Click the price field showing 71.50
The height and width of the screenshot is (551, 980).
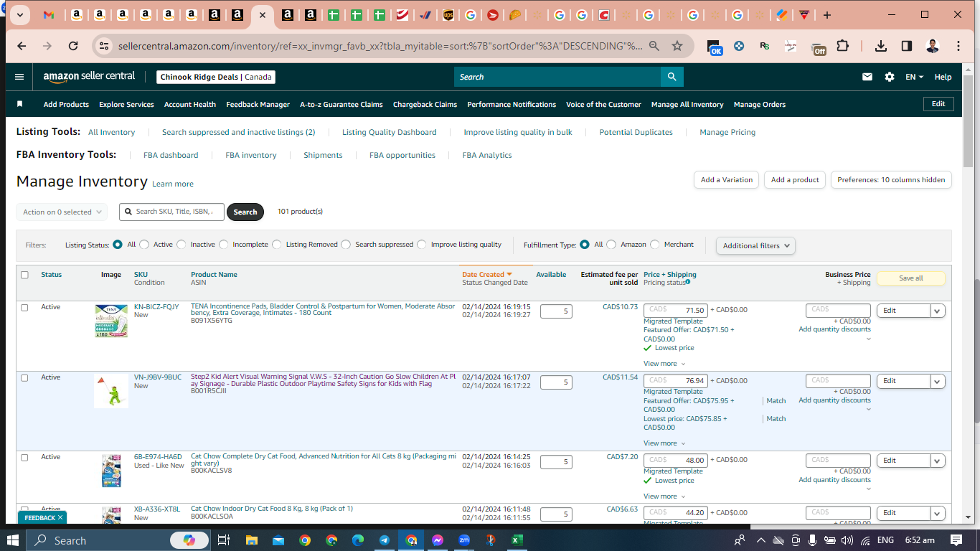coord(676,311)
